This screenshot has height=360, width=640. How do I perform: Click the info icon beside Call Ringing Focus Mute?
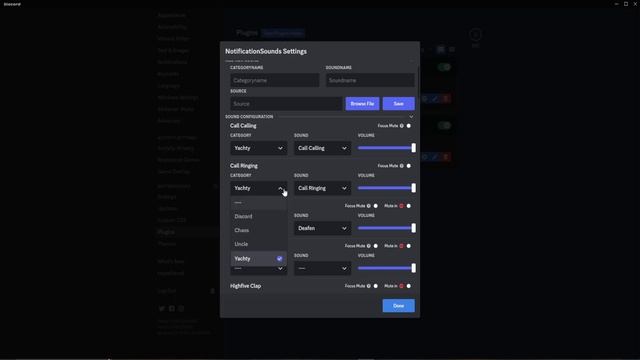pyautogui.click(x=402, y=166)
